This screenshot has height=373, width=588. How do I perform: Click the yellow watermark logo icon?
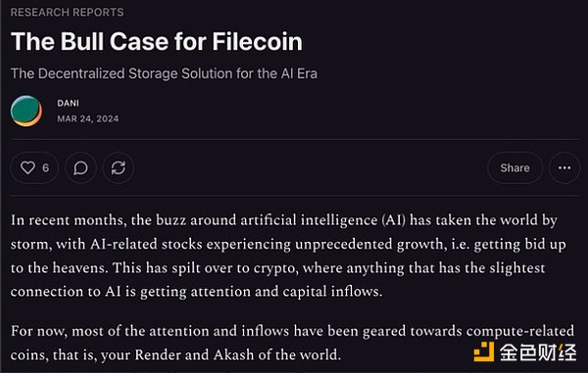484,351
